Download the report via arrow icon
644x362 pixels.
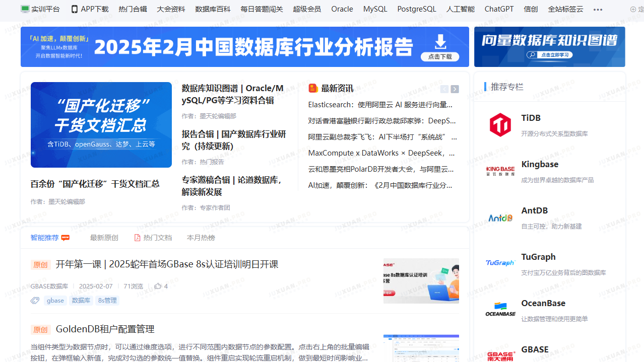pos(440,42)
